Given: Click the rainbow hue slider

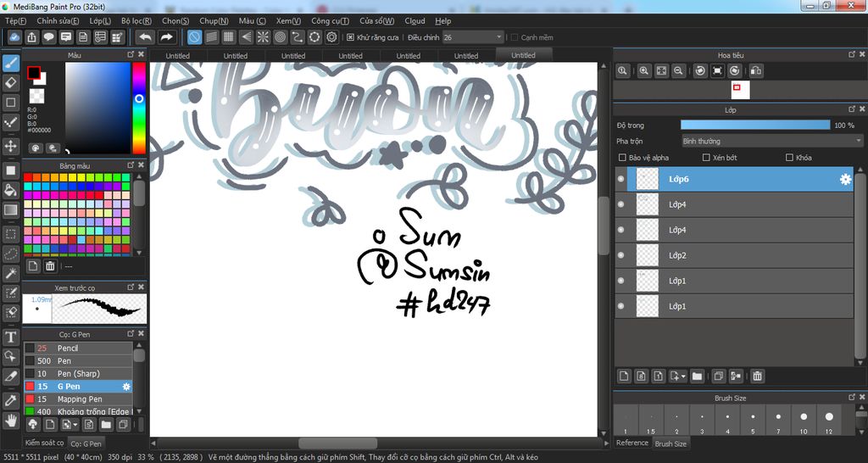Looking at the screenshot, I should (139, 108).
